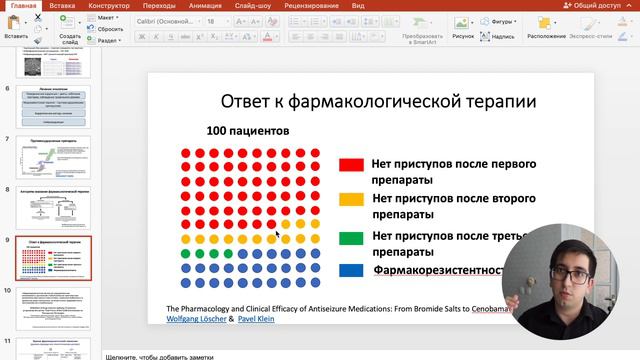Switch to the Рецензирование tab

tap(311, 6)
